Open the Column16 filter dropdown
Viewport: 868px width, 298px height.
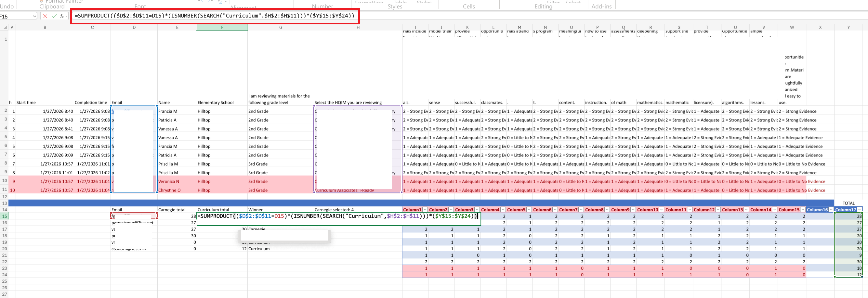pos(831,210)
